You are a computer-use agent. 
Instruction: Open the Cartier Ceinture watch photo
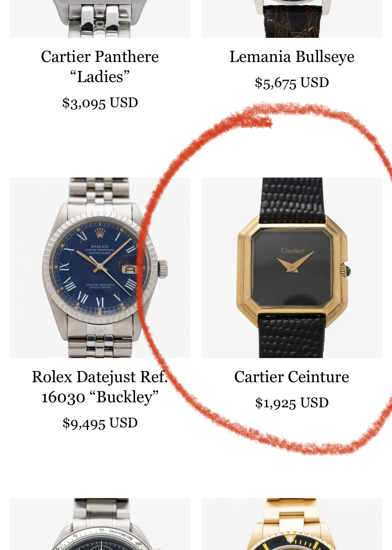(x=292, y=268)
